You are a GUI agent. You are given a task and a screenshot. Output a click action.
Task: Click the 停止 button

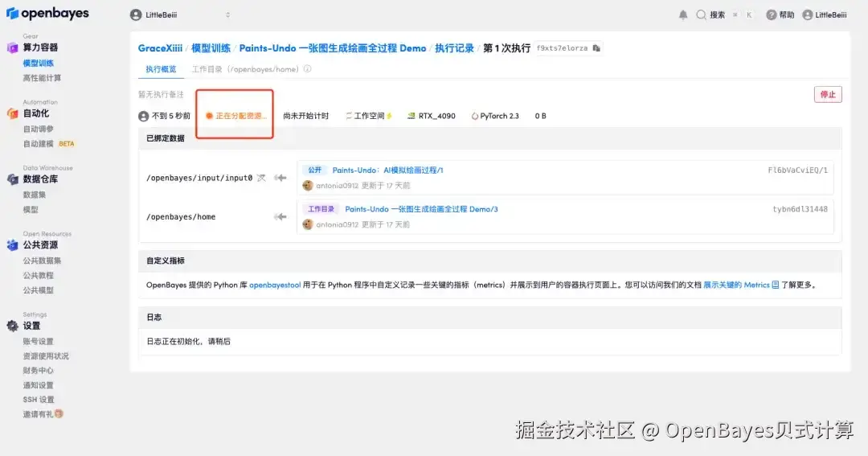point(828,94)
